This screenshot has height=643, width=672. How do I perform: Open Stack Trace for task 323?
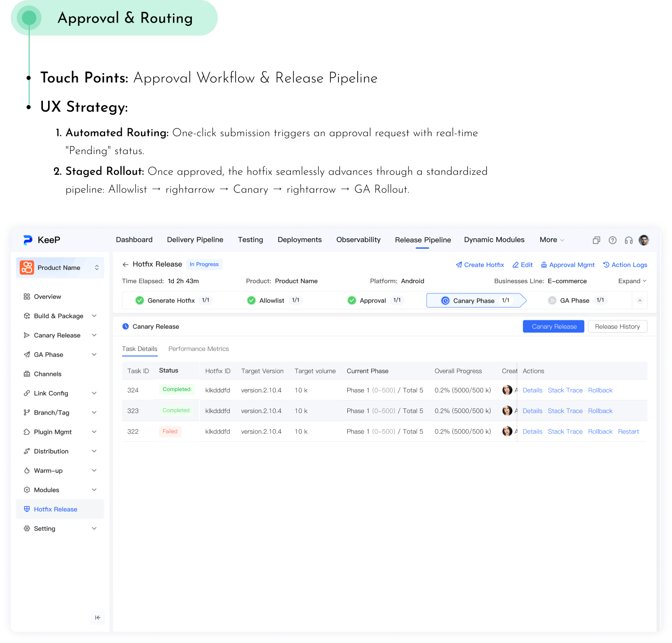click(565, 411)
